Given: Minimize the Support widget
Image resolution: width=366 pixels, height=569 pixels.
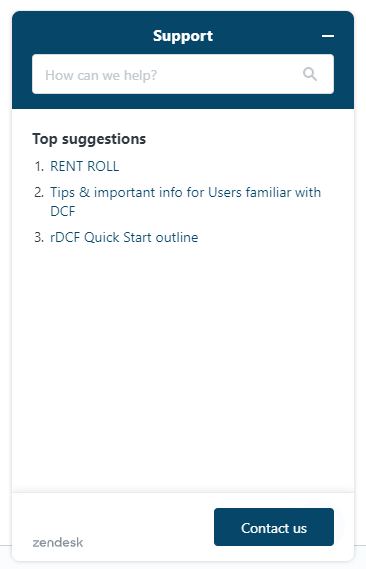Looking at the screenshot, I should pos(328,36).
